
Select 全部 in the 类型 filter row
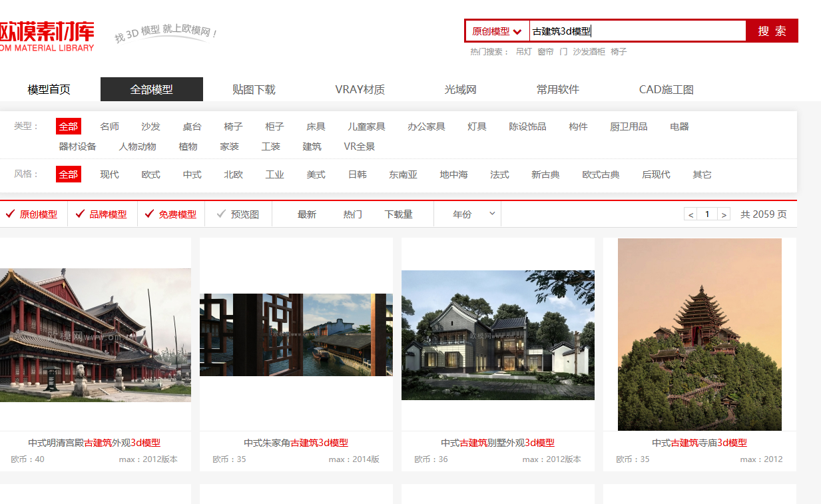tap(69, 126)
